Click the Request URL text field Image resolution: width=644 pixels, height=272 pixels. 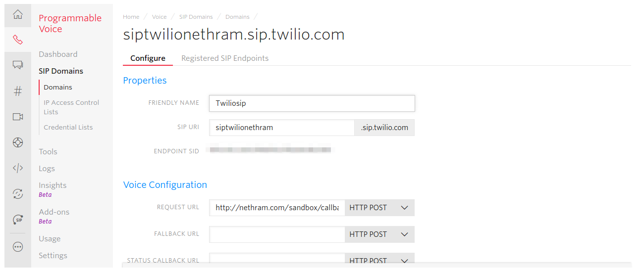pyautogui.click(x=277, y=208)
